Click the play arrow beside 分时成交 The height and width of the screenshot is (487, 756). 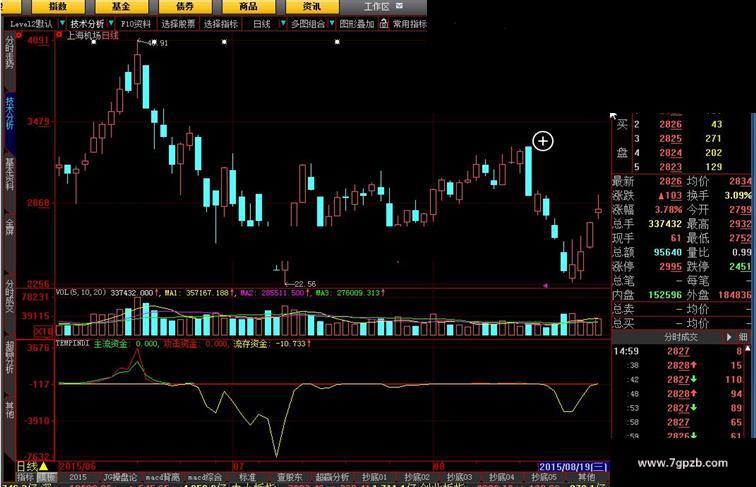[x=729, y=337]
